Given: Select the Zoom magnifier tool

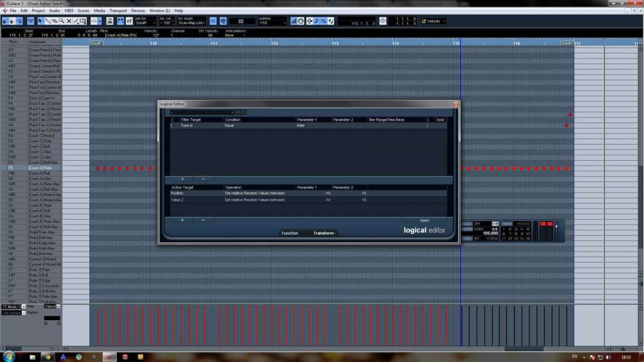Looking at the screenshot, I should click(62, 21).
